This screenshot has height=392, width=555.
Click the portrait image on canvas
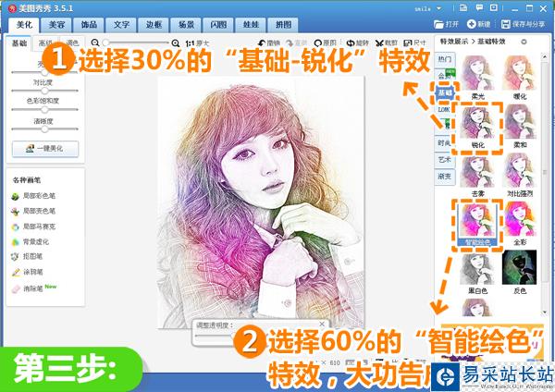point(261,202)
